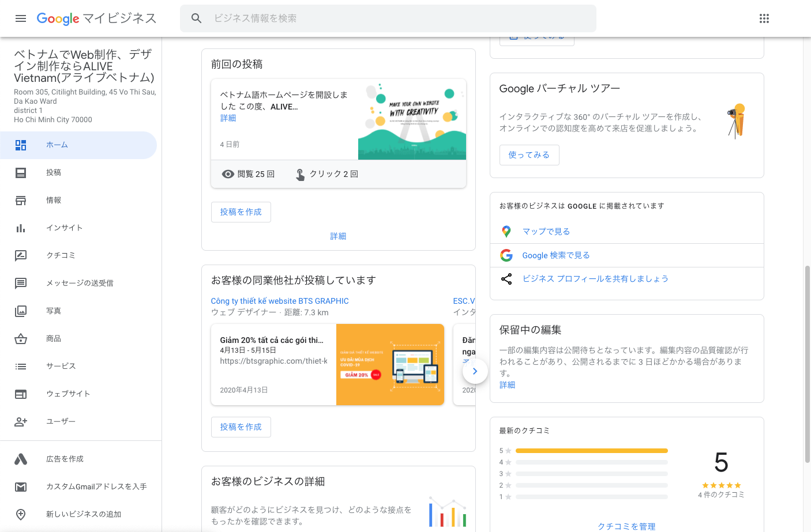Click the share profile icon

pos(506,279)
